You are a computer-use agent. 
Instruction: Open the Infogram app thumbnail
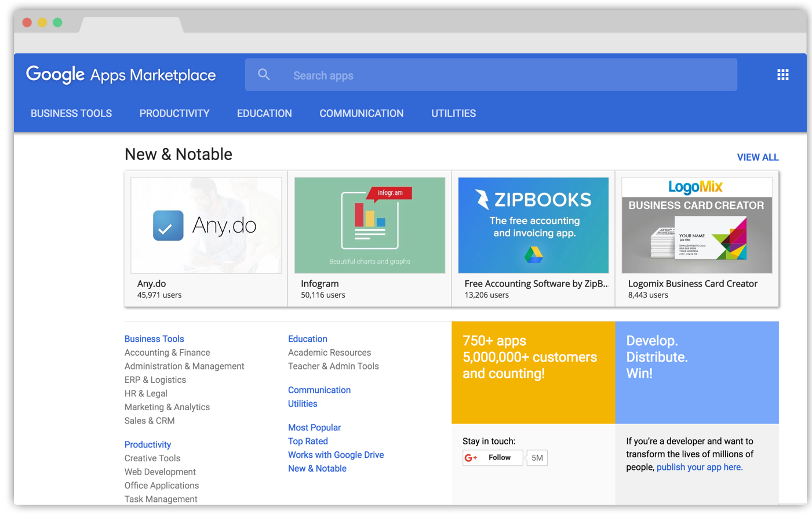[370, 225]
